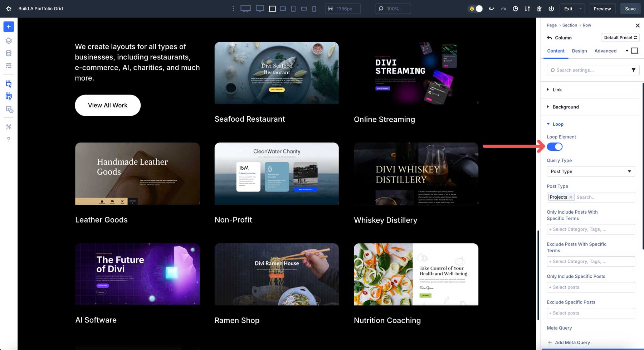Viewport: 644px width, 350px height.
Task: Open the Query Type dropdown
Action: (590, 171)
